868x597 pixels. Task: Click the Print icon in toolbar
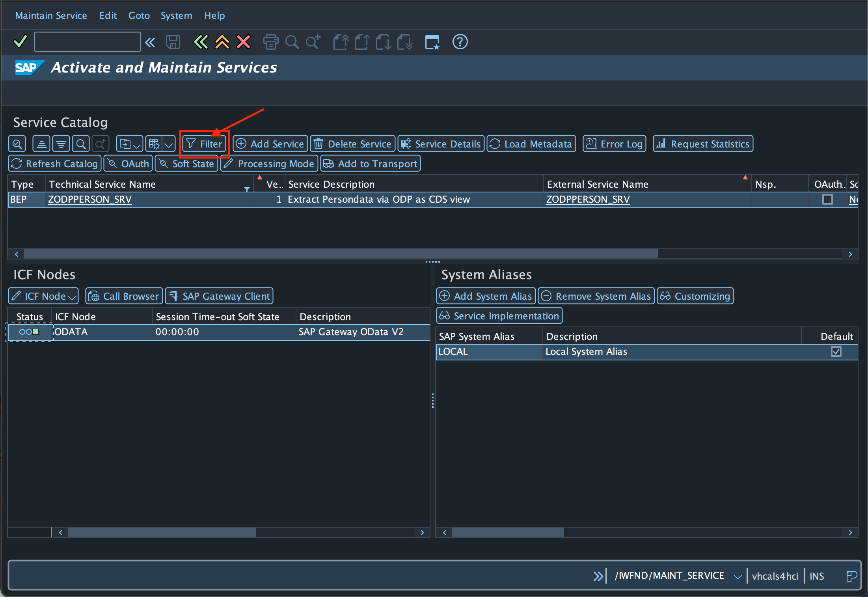pos(270,42)
